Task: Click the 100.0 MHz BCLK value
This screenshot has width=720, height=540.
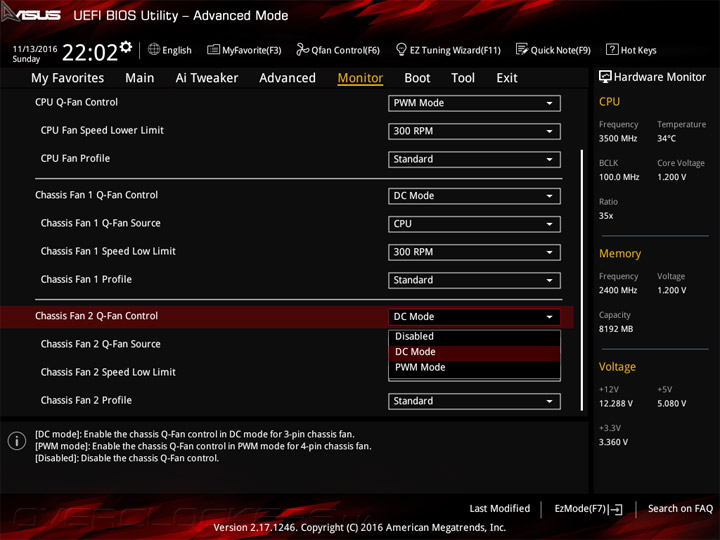Action: (619, 177)
